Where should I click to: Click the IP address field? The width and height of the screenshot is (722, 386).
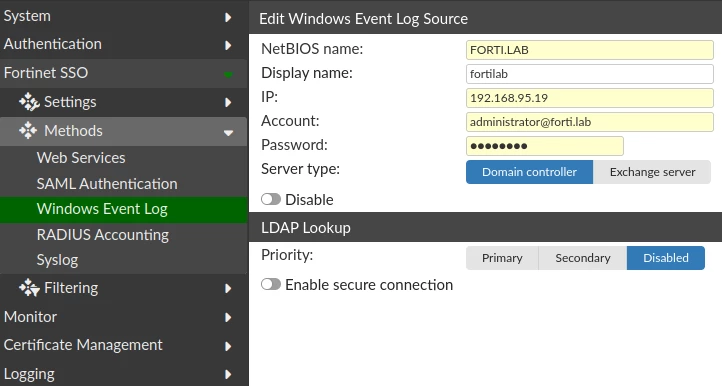(x=589, y=98)
